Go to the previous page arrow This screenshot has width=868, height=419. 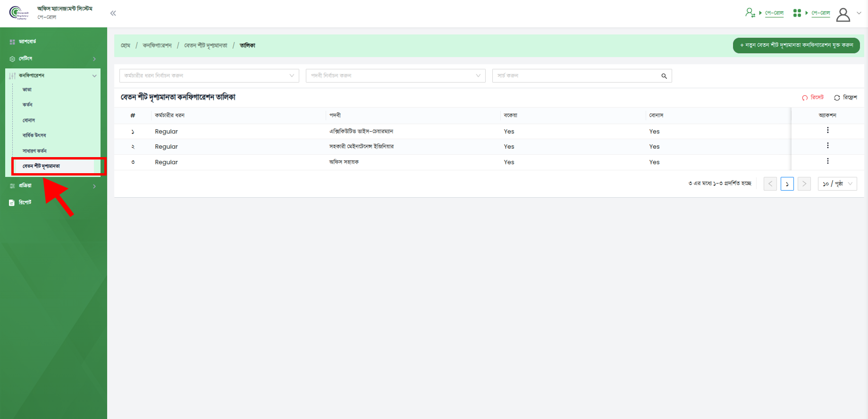[770, 184]
